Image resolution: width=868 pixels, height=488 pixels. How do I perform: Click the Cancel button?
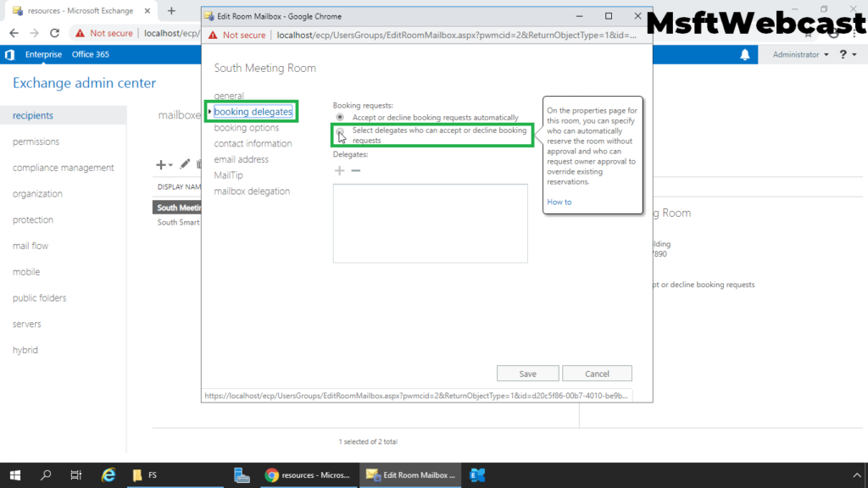(x=597, y=374)
